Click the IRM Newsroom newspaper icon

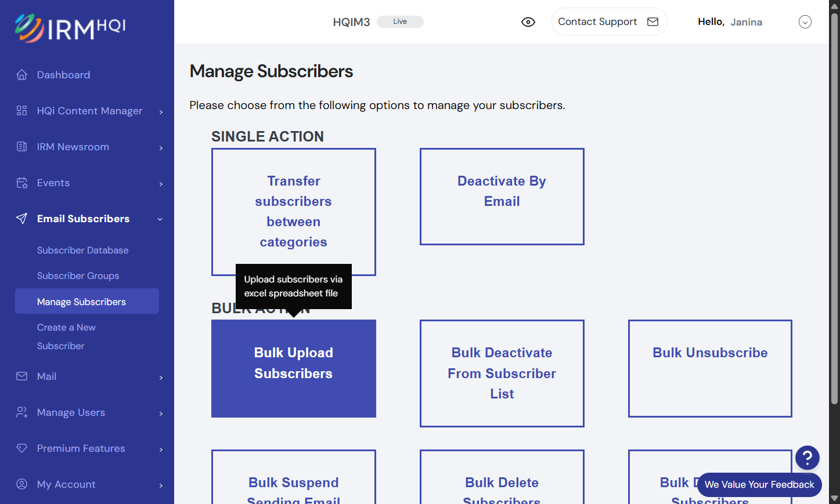tap(22, 147)
